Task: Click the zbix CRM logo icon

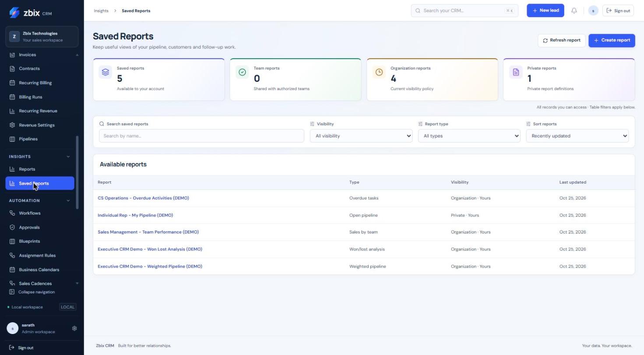Action: (14, 13)
